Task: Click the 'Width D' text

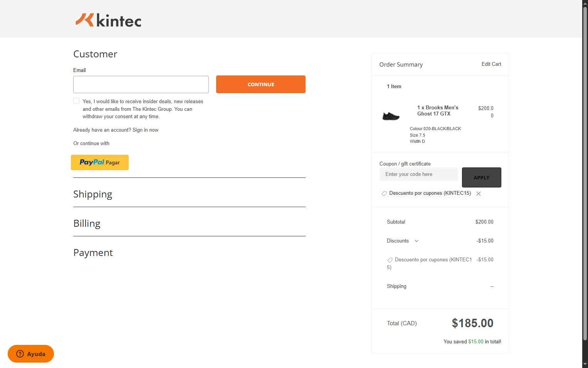Action: 417,141
